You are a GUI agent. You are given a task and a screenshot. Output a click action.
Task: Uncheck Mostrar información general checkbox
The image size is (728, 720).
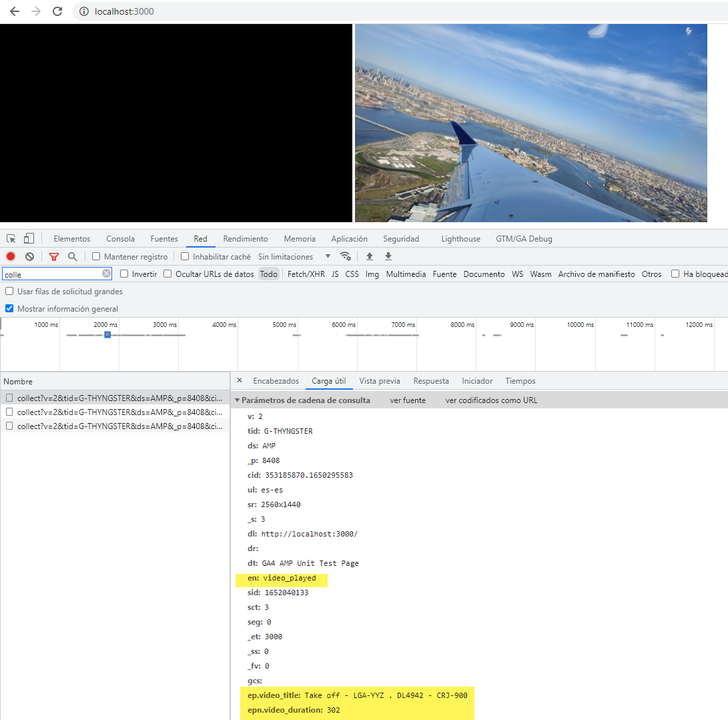tap(9, 309)
